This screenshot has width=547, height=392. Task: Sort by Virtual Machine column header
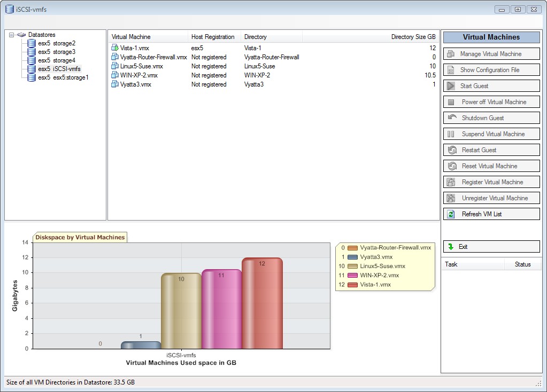(x=131, y=37)
